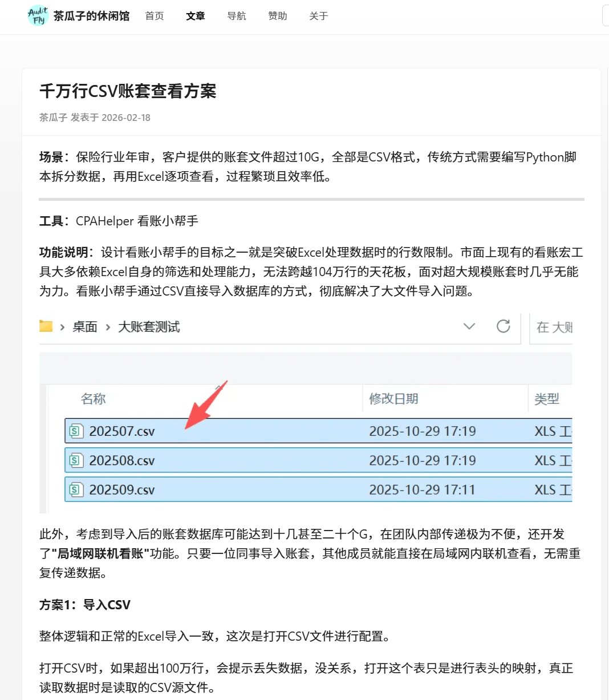Click the file icon of 202508.csv
609x700 pixels.
(x=76, y=460)
